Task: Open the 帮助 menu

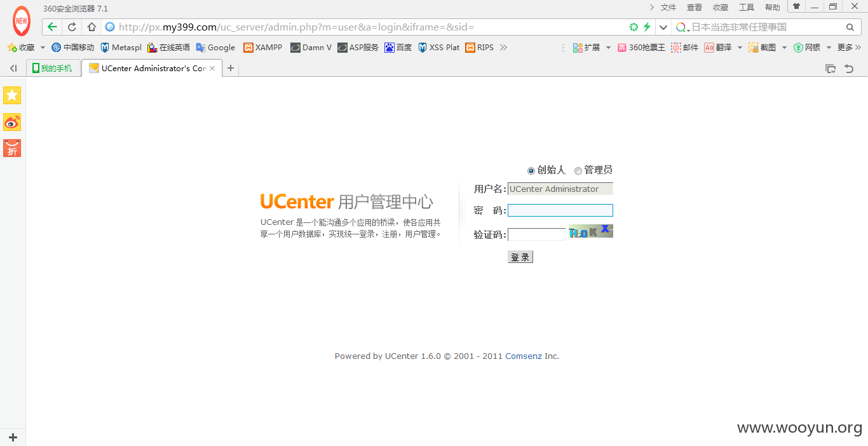Action: pyautogui.click(x=773, y=8)
